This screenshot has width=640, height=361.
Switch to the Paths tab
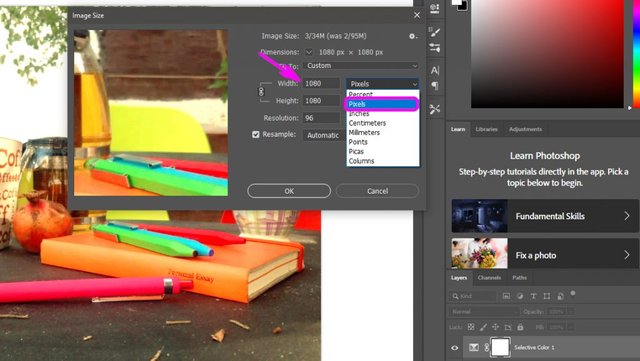click(x=519, y=278)
